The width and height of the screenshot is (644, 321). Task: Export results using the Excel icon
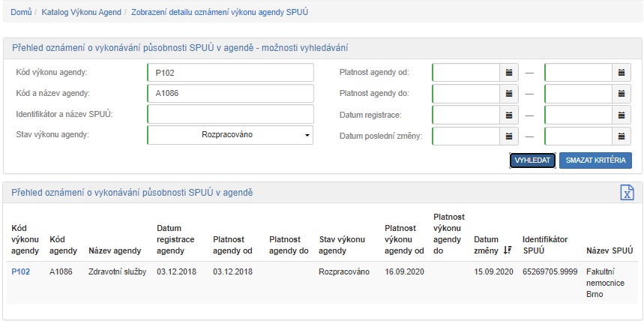pos(627,193)
